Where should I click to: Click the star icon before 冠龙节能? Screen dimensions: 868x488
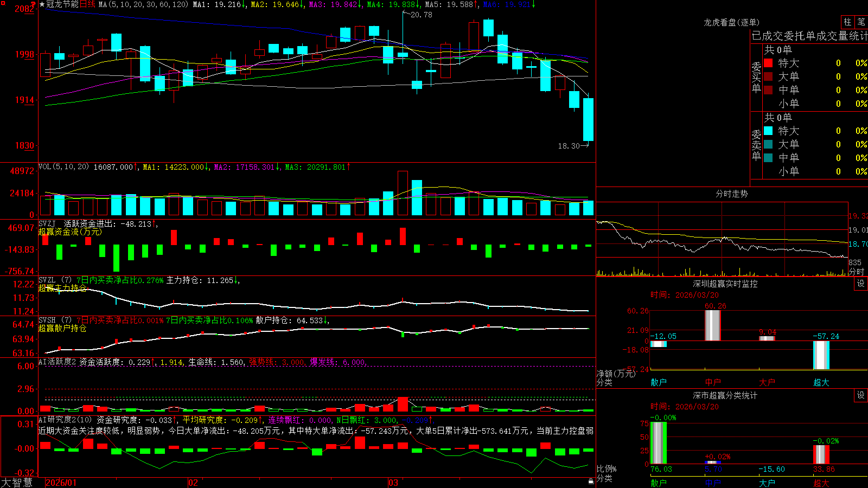[42, 4]
